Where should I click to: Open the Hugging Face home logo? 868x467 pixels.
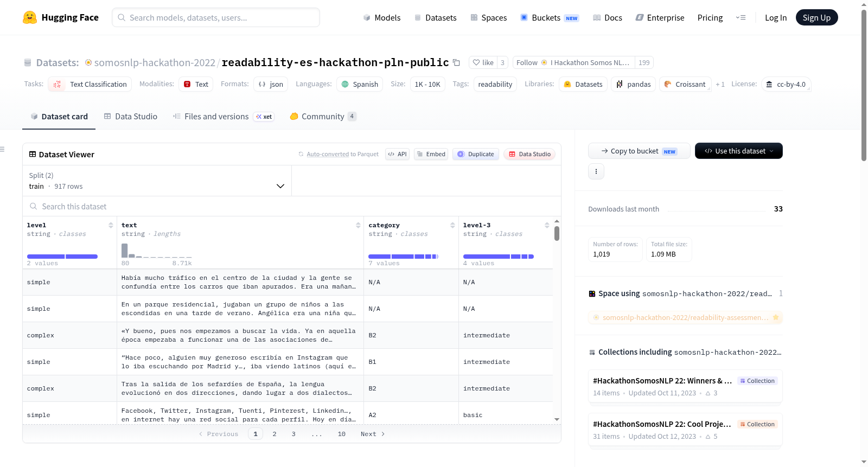click(61, 17)
